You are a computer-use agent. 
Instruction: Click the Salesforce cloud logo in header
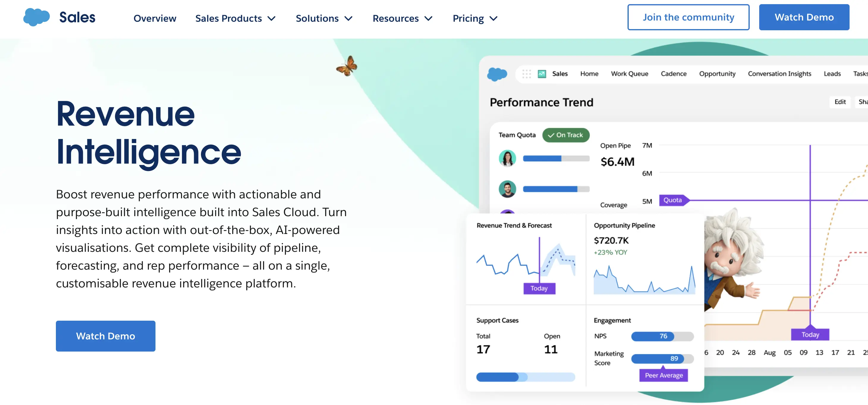point(36,17)
